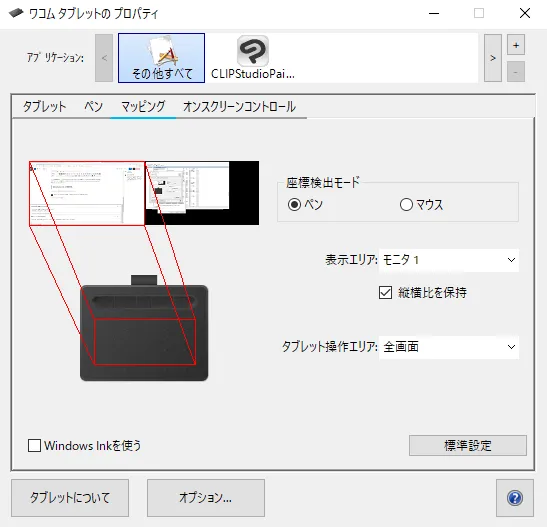The image size is (547, 527).
Task: Click the 標準設定 button
Action: (x=468, y=445)
